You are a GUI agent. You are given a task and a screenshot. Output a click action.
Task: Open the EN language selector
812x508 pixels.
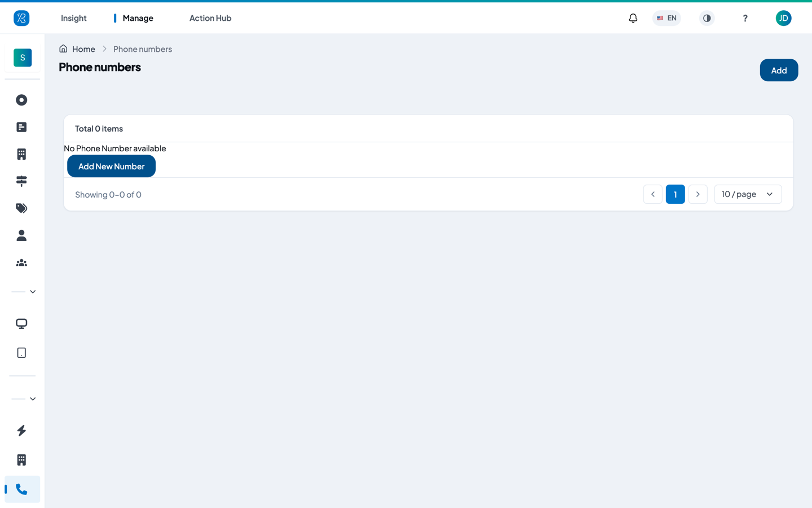coord(667,18)
